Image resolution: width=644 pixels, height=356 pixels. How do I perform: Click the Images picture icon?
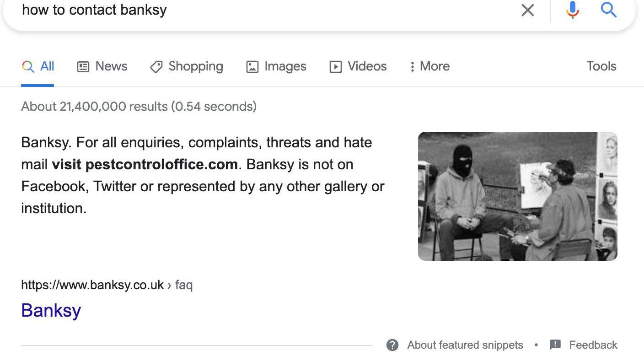[252, 67]
